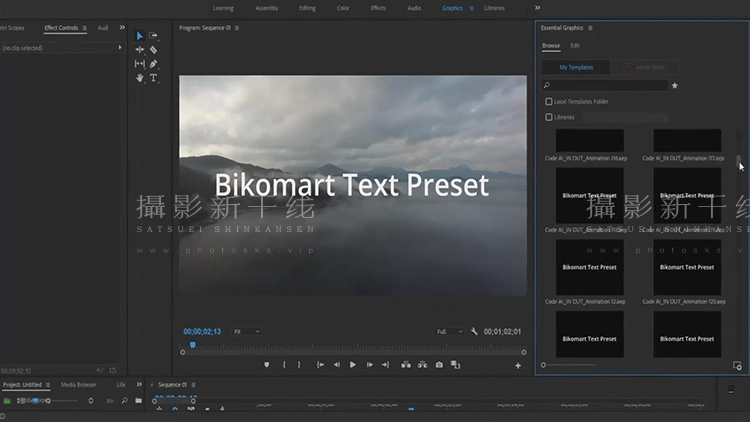Image resolution: width=750 pixels, height=422 pixels.
Task: Open the Media Browser tab
Action: (x=78, y=385)
